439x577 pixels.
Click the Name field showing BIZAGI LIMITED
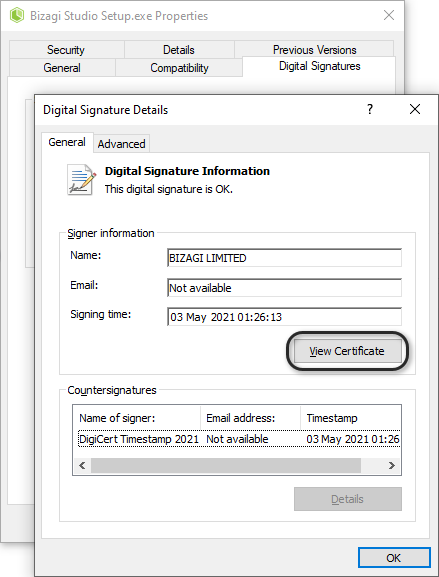coord(284,258)
